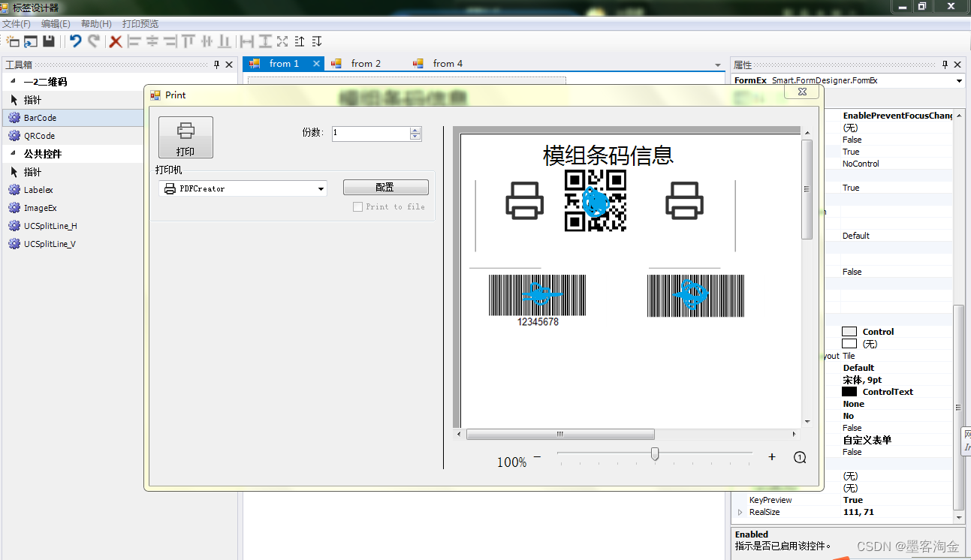
Task: Click the Send to Back icon
Action: (317, 41)
